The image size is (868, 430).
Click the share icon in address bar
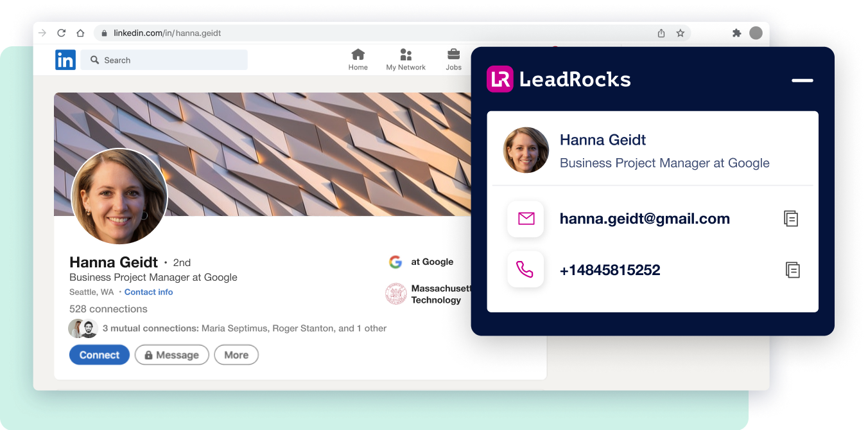pyautogui.click(x=661, y=33)
